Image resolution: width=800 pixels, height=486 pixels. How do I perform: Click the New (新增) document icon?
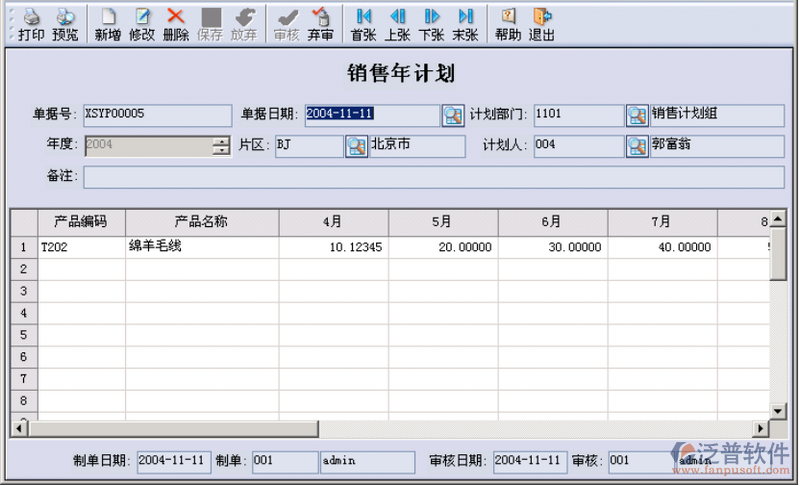[x=109, y=24]
